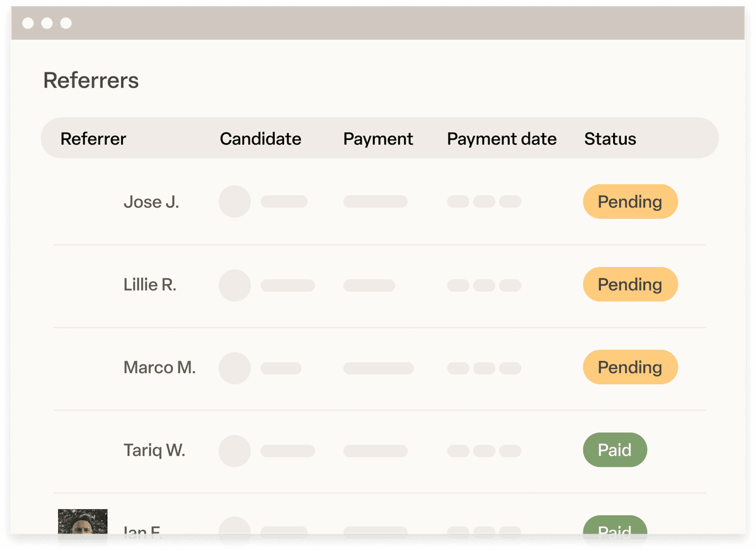
Task: Click the Lillie R. referrer name link
Action: coord(150,285)
